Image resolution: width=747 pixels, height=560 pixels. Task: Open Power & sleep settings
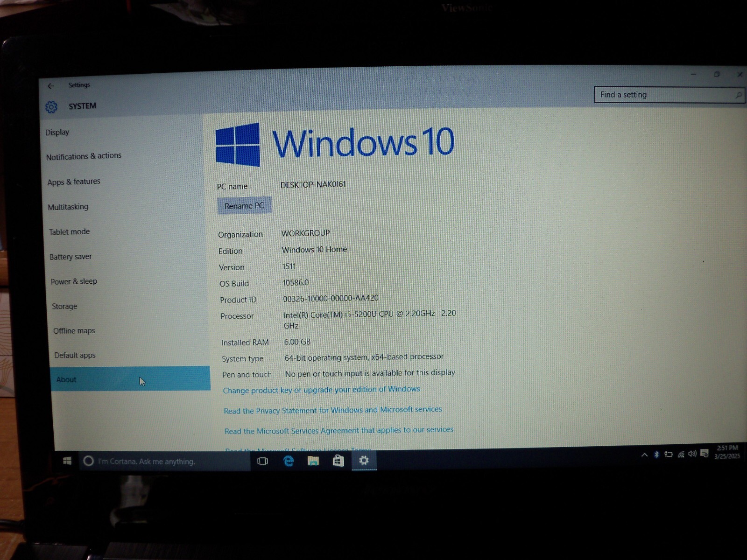click(x=74, y=281)
